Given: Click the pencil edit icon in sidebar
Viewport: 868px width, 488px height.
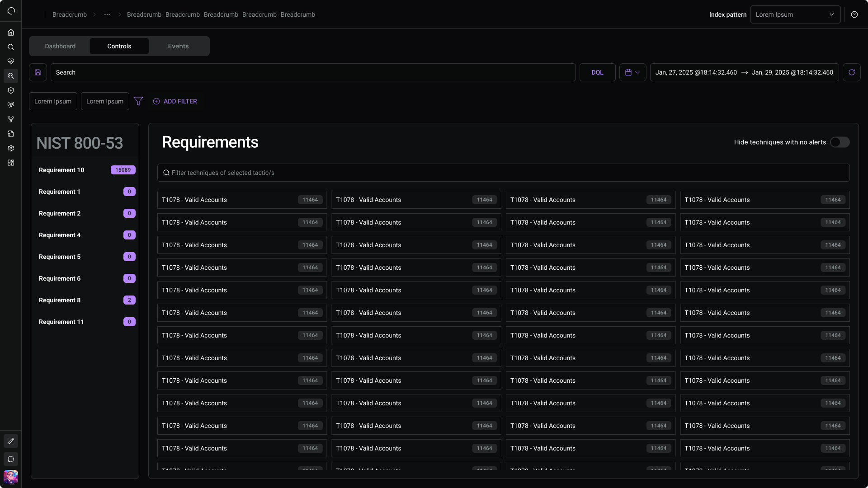Looking at the screenshot, I should pyautogui.click(x=11, y=441).
